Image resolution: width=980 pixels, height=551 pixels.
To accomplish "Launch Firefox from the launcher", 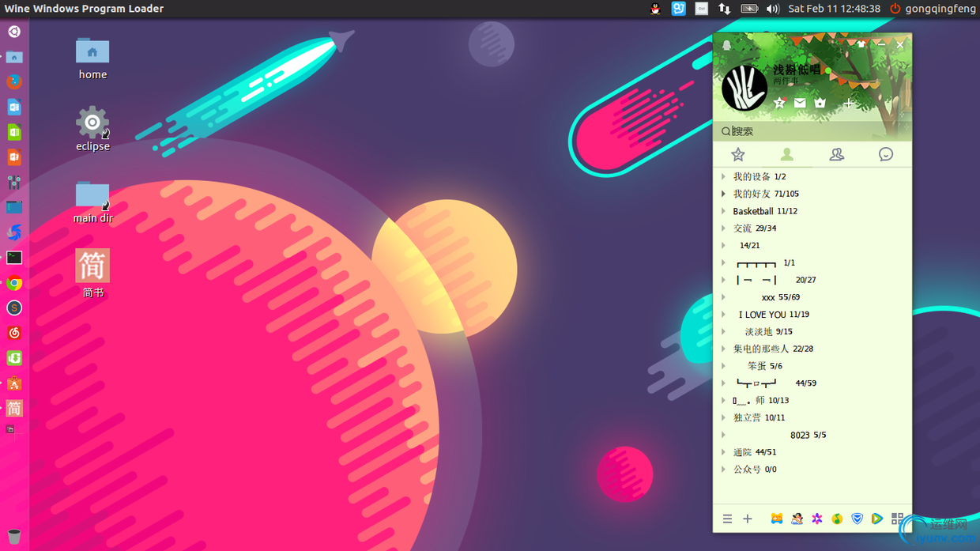I will point(14,81).
